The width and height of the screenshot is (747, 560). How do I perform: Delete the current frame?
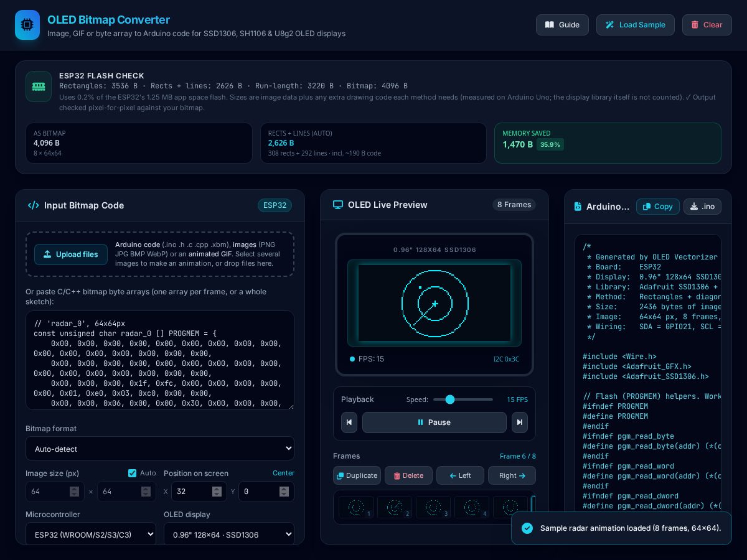click(409, 475)
